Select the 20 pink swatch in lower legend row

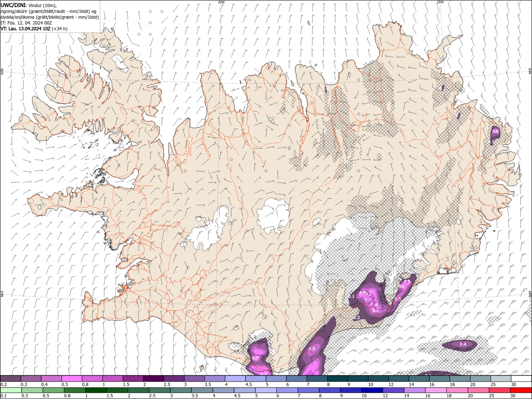478,390
